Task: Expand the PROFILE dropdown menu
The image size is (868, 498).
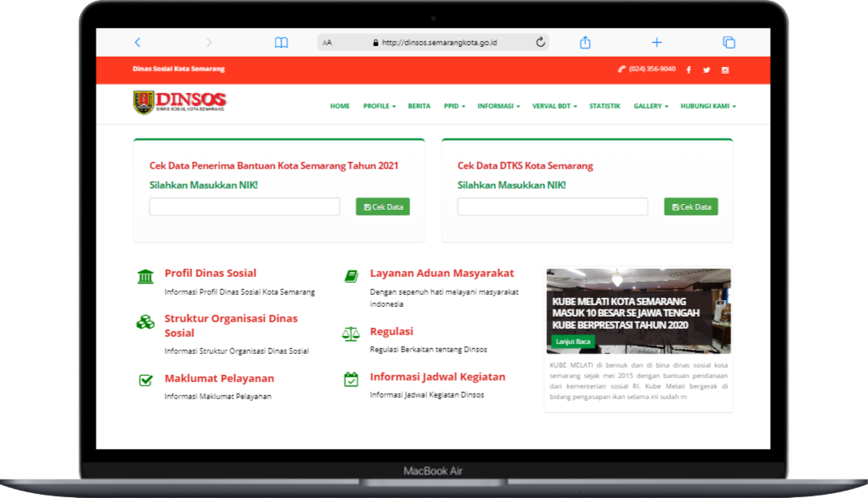Action: pos(379,106)
